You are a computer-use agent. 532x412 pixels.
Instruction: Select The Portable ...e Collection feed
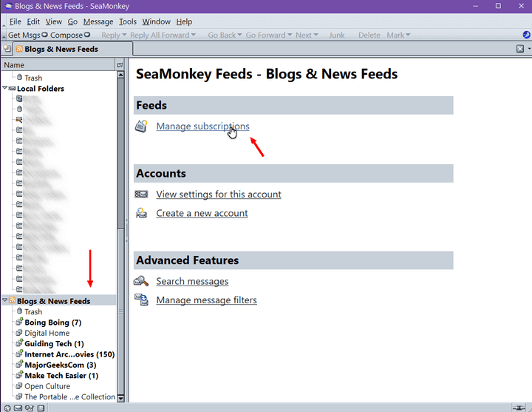69,396
